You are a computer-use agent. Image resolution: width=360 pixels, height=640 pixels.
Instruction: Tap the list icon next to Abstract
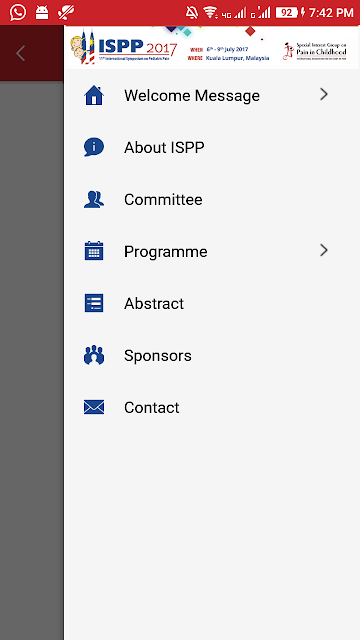coord(94,303)
